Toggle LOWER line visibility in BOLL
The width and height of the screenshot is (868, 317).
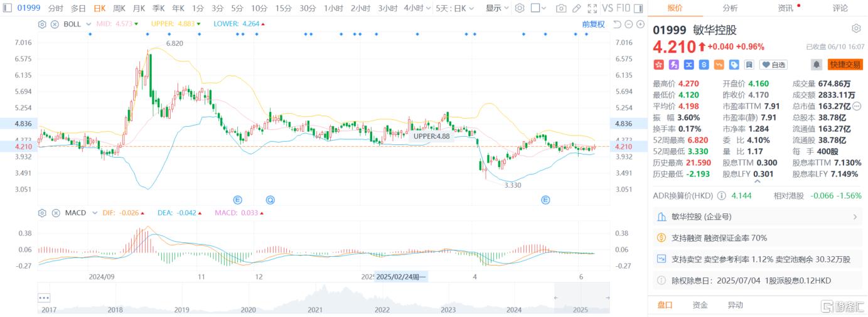(x=239, y=24)
